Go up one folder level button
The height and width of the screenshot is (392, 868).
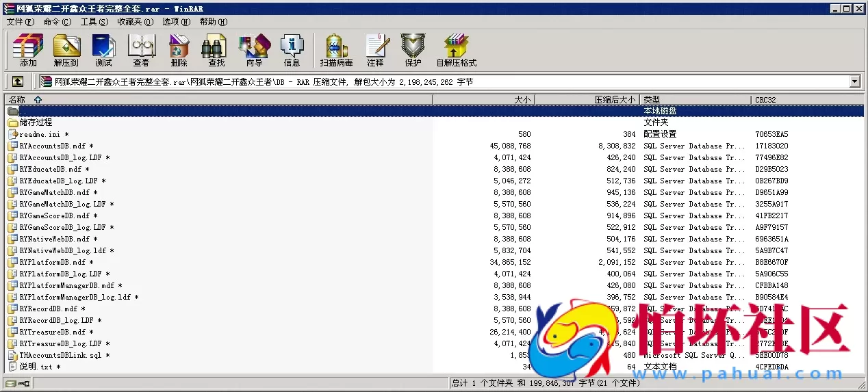click(18, 81)
